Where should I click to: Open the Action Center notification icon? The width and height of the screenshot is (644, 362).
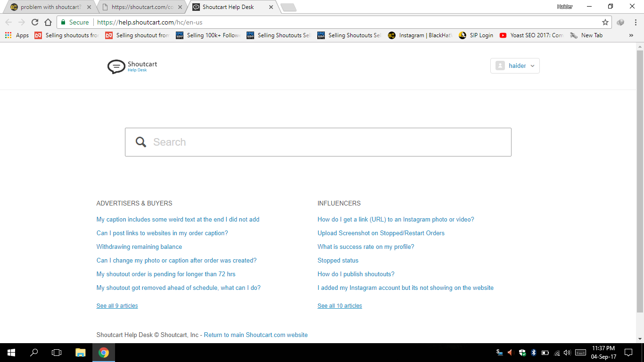(x=628, y=353)
